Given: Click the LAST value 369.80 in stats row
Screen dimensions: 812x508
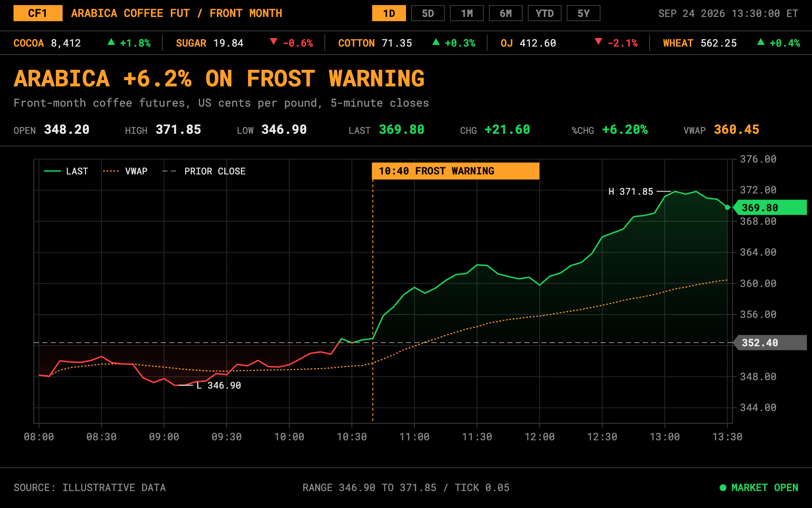Looking at the screenshot, I should (402, 130).
